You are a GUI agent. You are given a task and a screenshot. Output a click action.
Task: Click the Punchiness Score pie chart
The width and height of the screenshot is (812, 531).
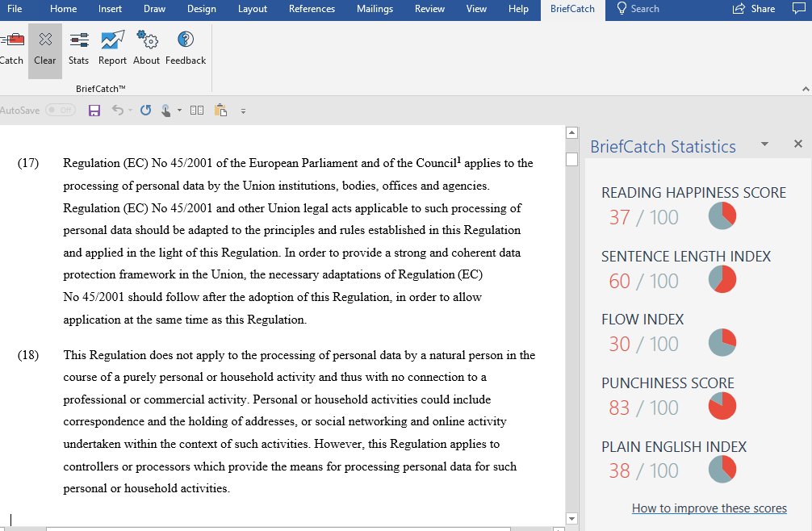click(722, 406)
